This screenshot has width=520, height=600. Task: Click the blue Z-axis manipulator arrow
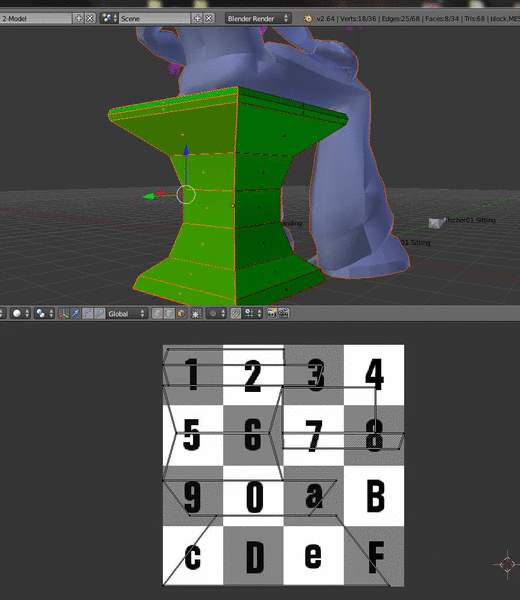click(x=186, y=150)
